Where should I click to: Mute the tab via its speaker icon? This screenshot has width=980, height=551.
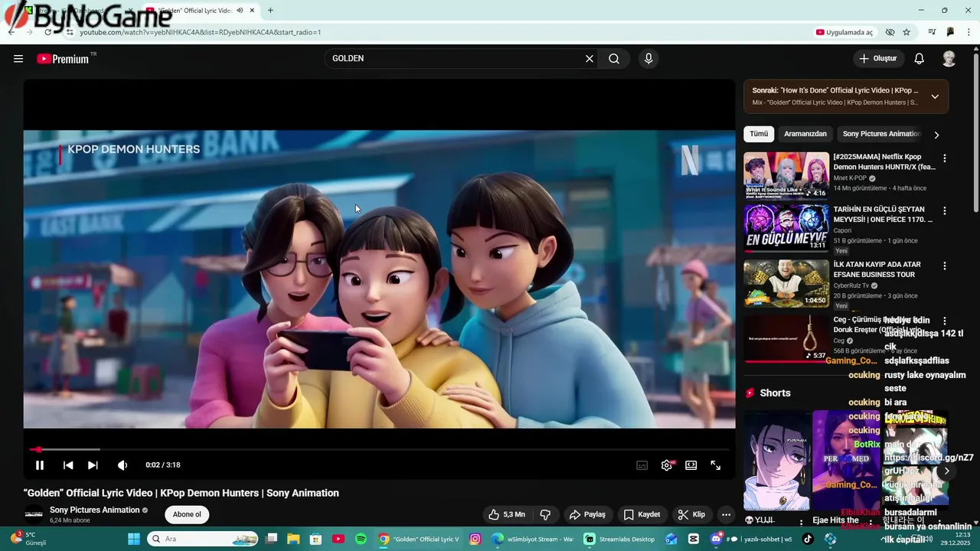point(240,11)
